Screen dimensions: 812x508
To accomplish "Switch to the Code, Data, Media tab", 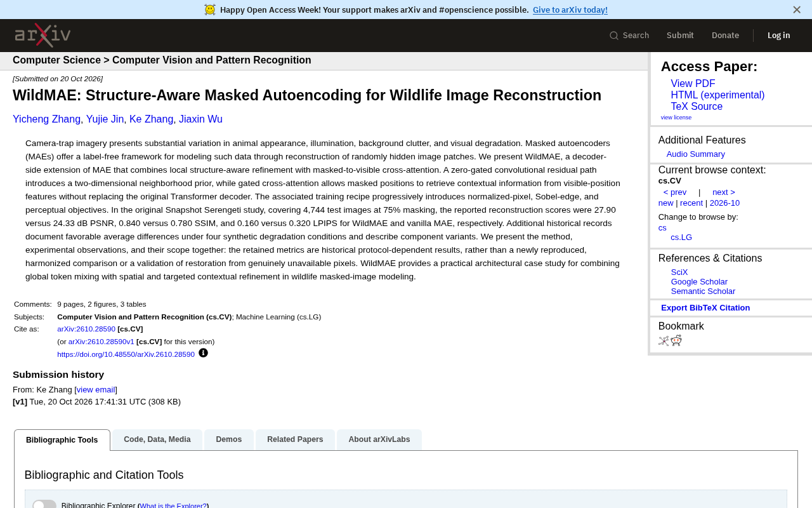I will pyautogui.click(x=157, y=439).
